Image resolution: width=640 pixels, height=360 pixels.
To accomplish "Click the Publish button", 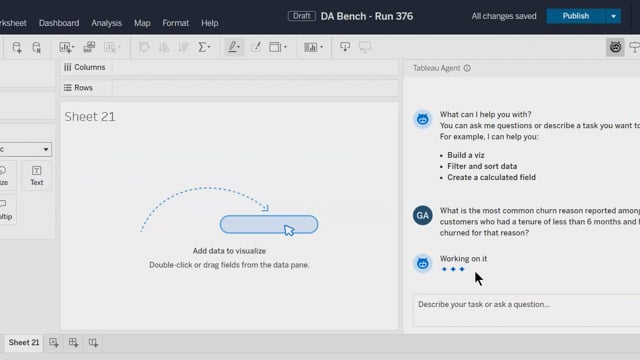I will tap(576, 16).
